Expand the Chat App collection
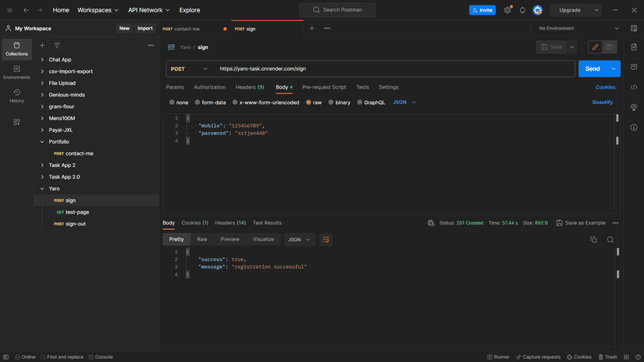 pyautogui.click(x=42, y=60)
